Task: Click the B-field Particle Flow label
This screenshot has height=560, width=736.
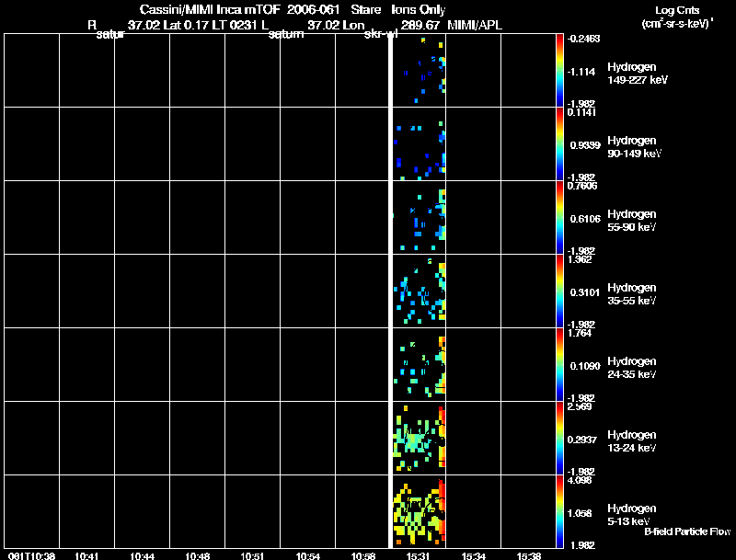Action: 687,531
